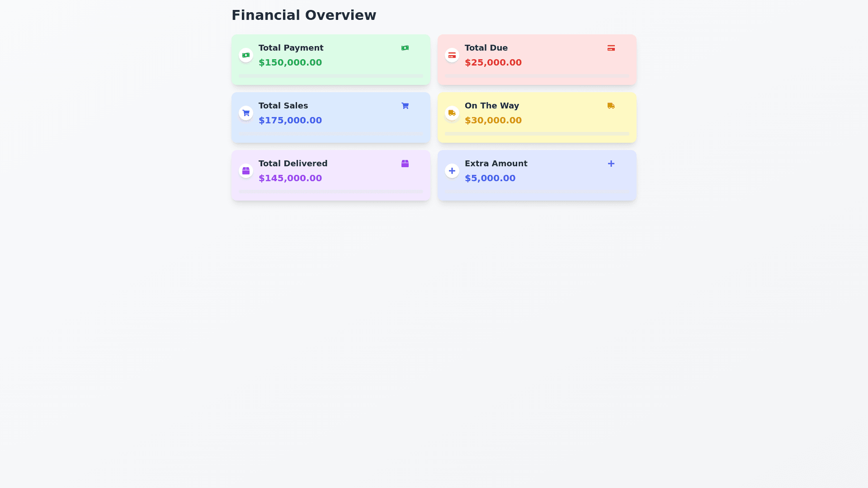
Task: Click the white circled plus icon
Action: coord(452,171)
